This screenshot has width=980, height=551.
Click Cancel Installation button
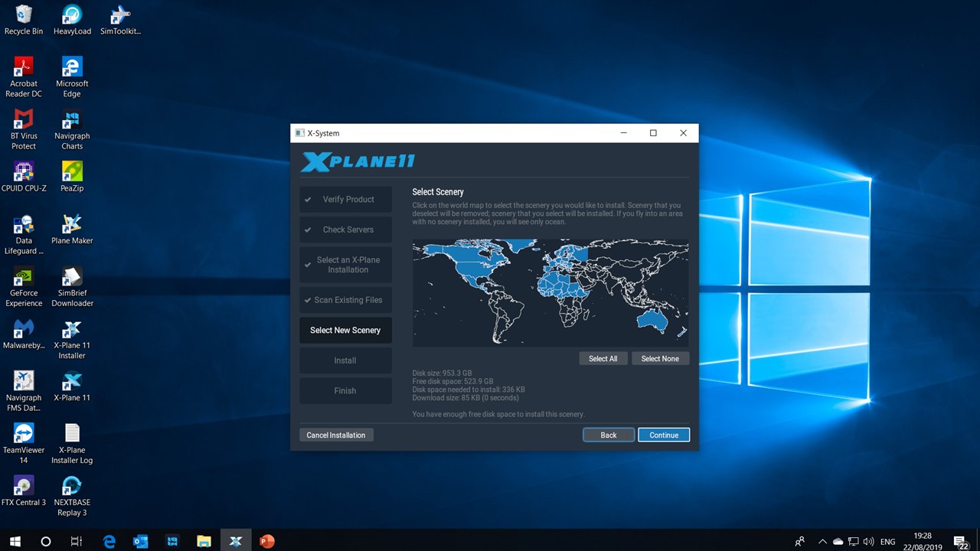(x=336, y=435)
